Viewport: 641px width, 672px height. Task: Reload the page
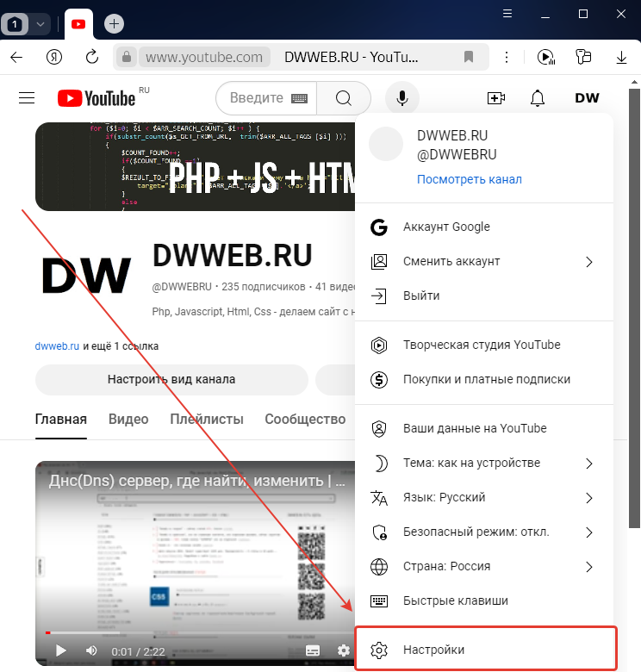tap(91, 57)
